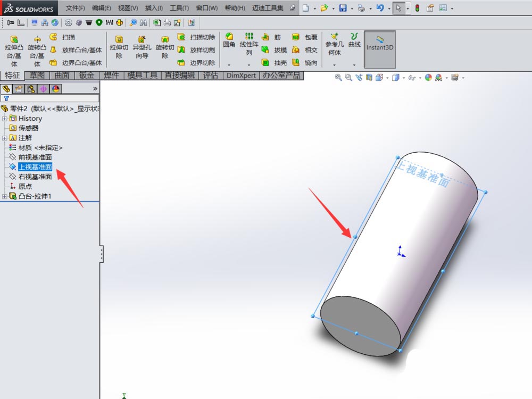Choose 扫描切除 swept cut
This screenshot has height=399, width=532.
(196, 37)
